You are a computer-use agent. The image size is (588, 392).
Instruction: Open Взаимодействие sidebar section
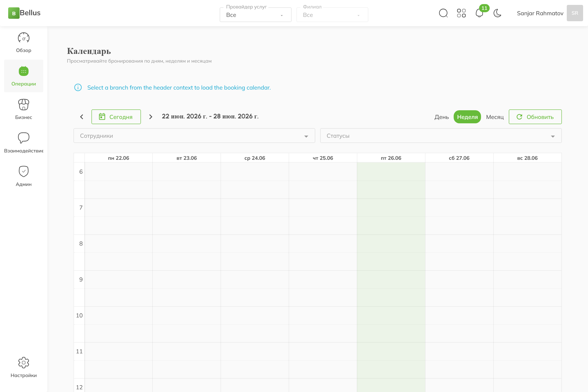tap(24, 143)
